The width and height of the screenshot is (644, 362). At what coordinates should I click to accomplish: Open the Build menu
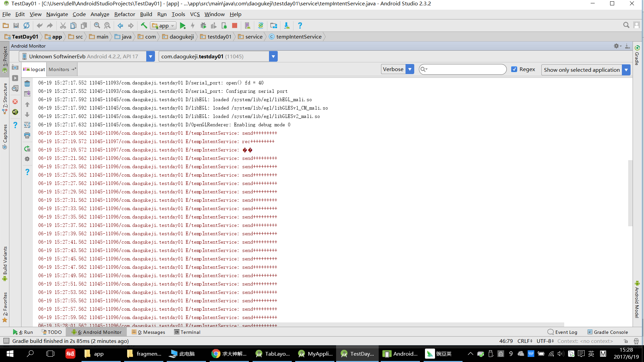146,14
